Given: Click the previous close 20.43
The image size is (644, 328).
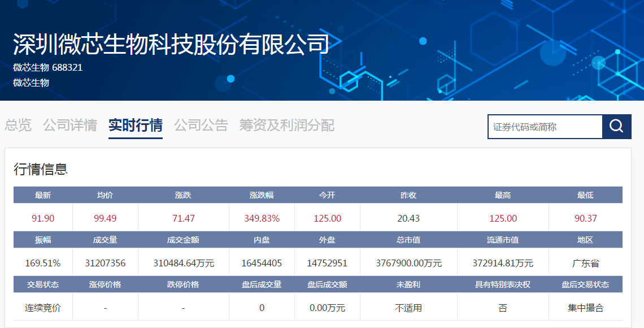Looking at the screenshot, I should point(408,218).
